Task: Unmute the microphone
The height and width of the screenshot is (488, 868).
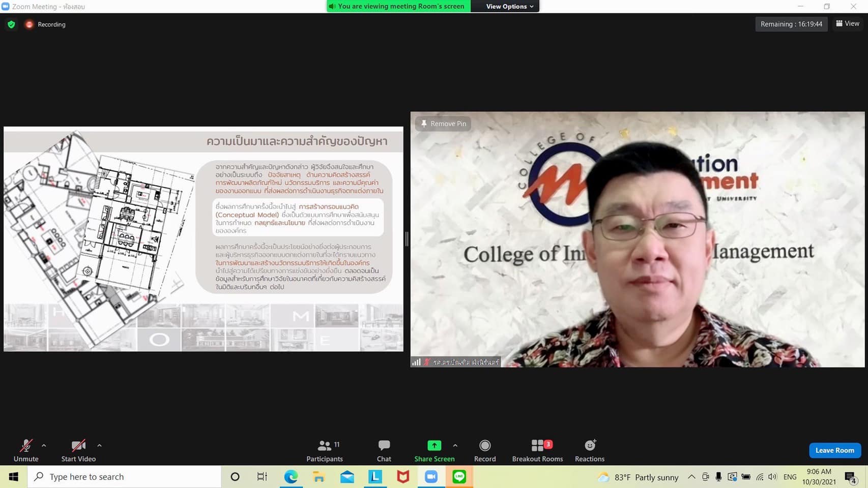Action: point(26,450)
